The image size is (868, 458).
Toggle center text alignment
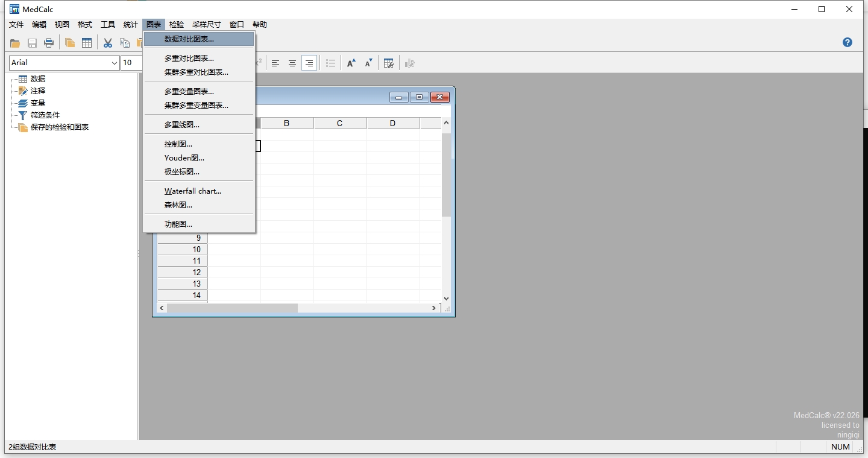pos(292,63)
